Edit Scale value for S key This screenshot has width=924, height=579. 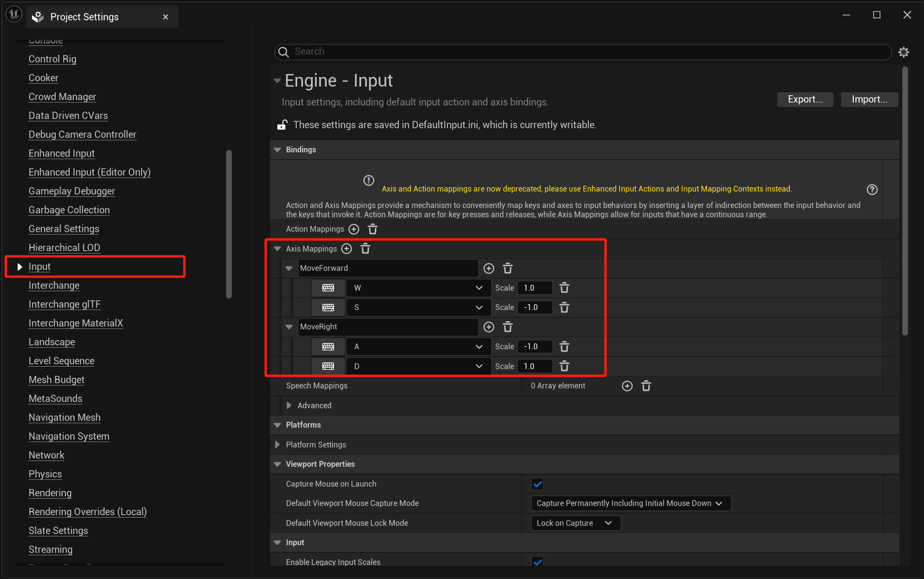535,308
